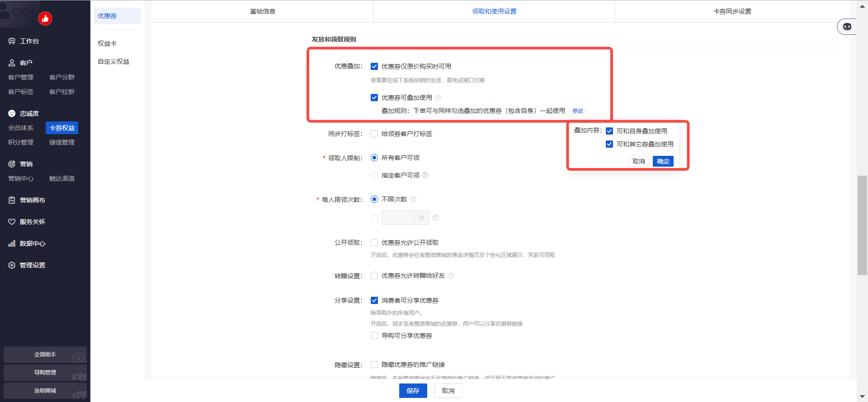Image resolution: width=868 pixels, height=402 pixels.
Task: Select 指定客户可领 radio
Action: [x=374, y=175]
